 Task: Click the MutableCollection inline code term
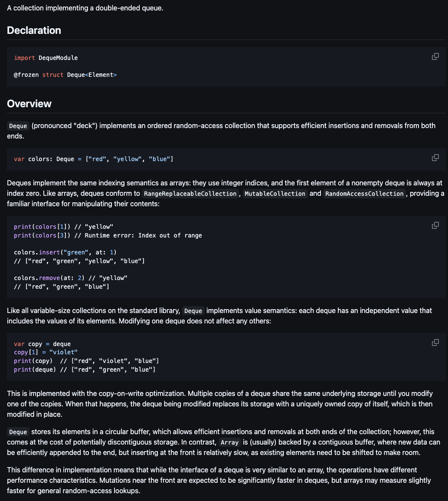pyautogui.click(x=275, y=194)
